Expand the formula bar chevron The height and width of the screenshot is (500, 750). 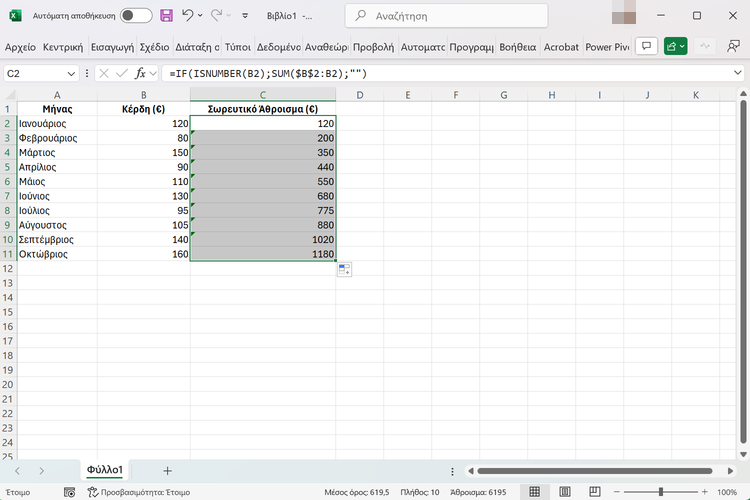737,73
